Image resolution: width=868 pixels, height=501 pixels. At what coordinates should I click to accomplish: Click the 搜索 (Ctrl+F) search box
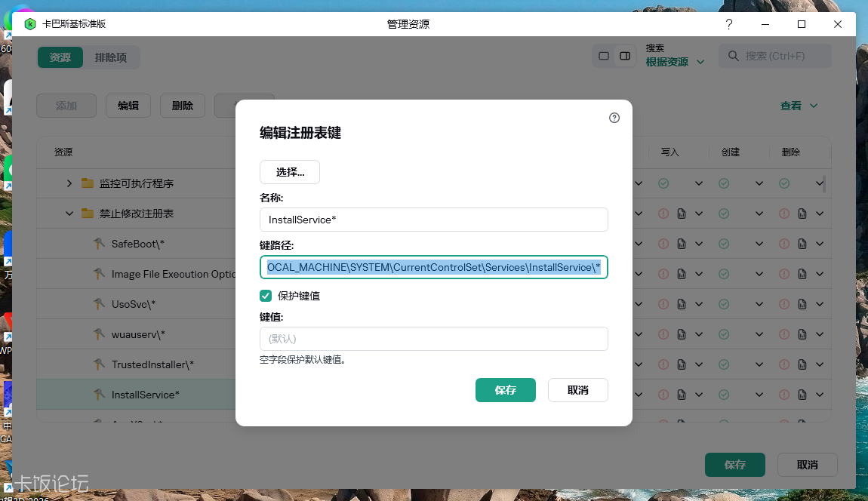775,56
